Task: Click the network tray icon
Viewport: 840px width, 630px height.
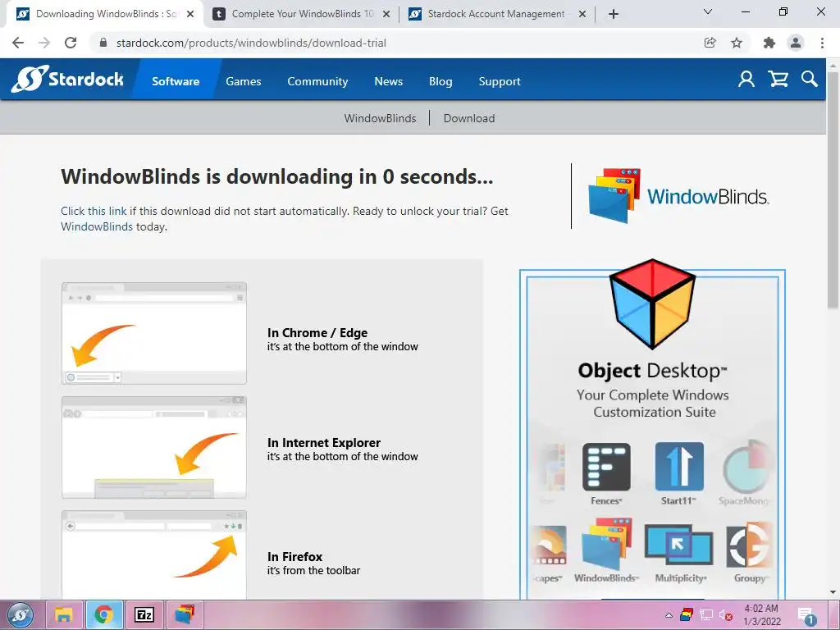Action: pyautogui.click(x=706, y=615)
